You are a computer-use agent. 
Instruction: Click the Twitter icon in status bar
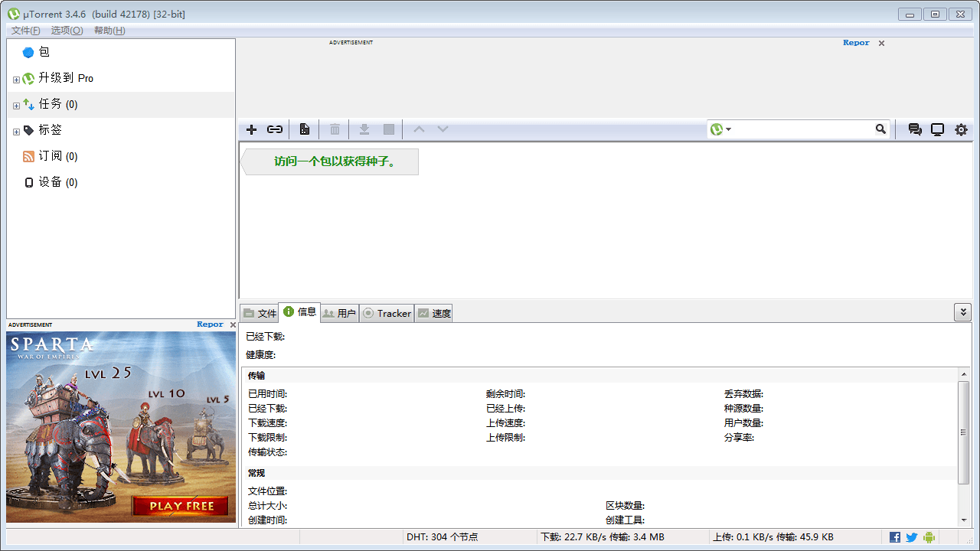point(912,537)
